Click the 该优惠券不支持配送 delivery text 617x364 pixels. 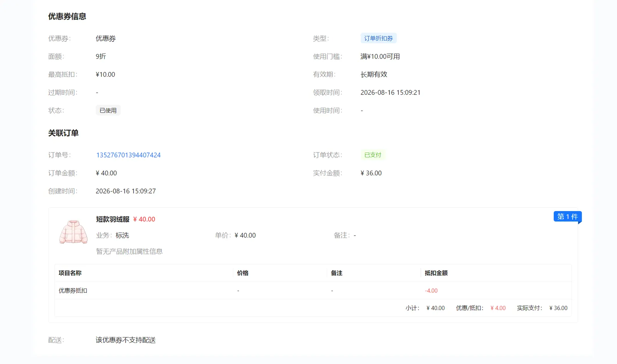126,340
